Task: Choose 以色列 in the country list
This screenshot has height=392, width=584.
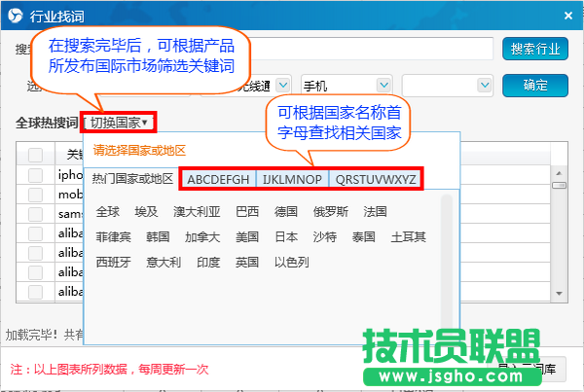Action: pos(293,262)
